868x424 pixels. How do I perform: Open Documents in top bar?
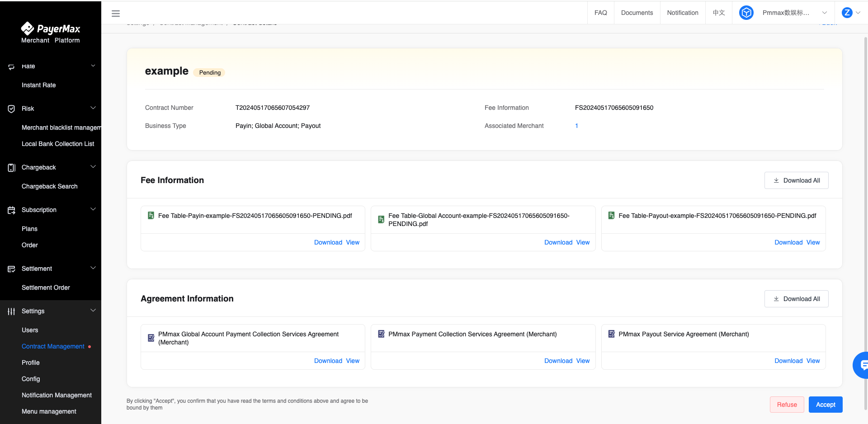pos(637,13)
